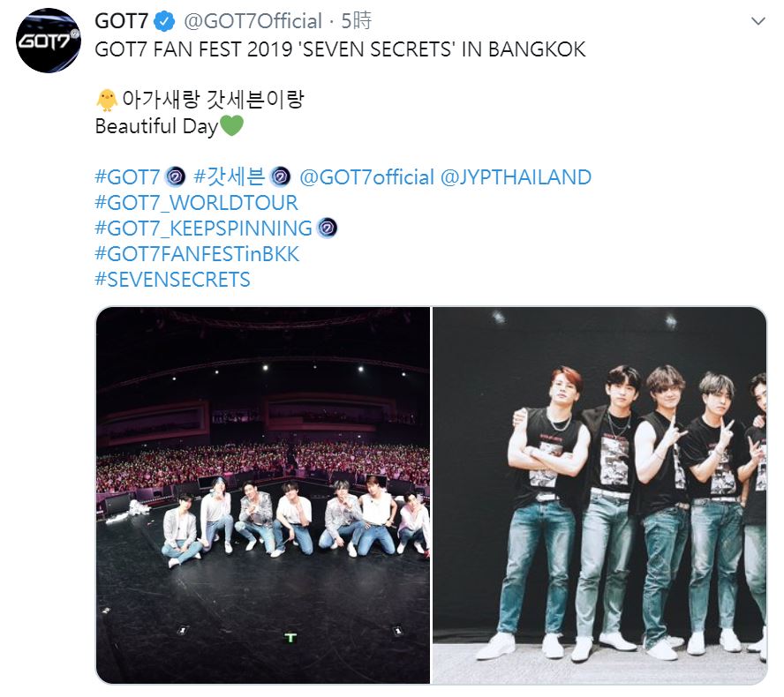
Task: Open the #GOT7_KEEPSPINNING hashtag
Action: tap(203, 229)
